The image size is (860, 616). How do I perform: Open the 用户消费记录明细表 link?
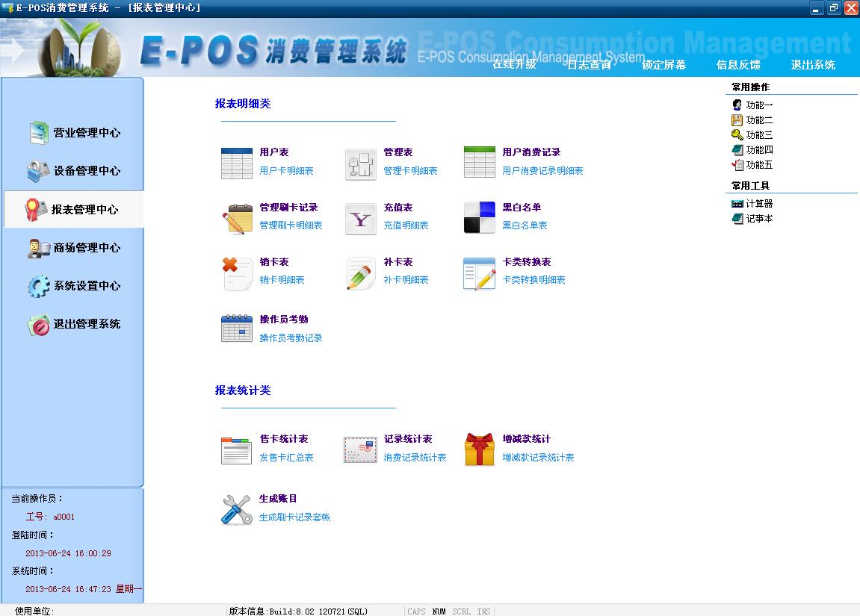click(x=542, y=171)
